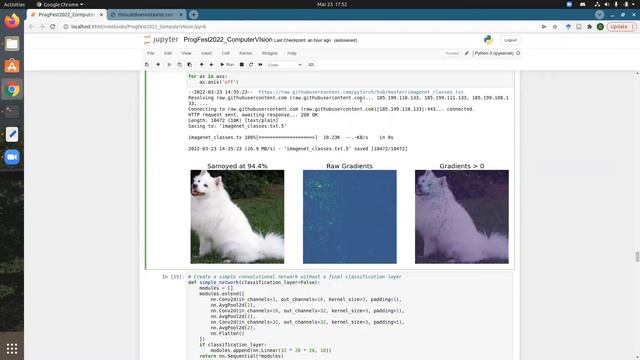Viewport: 640px width, 360px height.
Task: Open the Insert menu in Jupyter
Action: coord(206,53)
